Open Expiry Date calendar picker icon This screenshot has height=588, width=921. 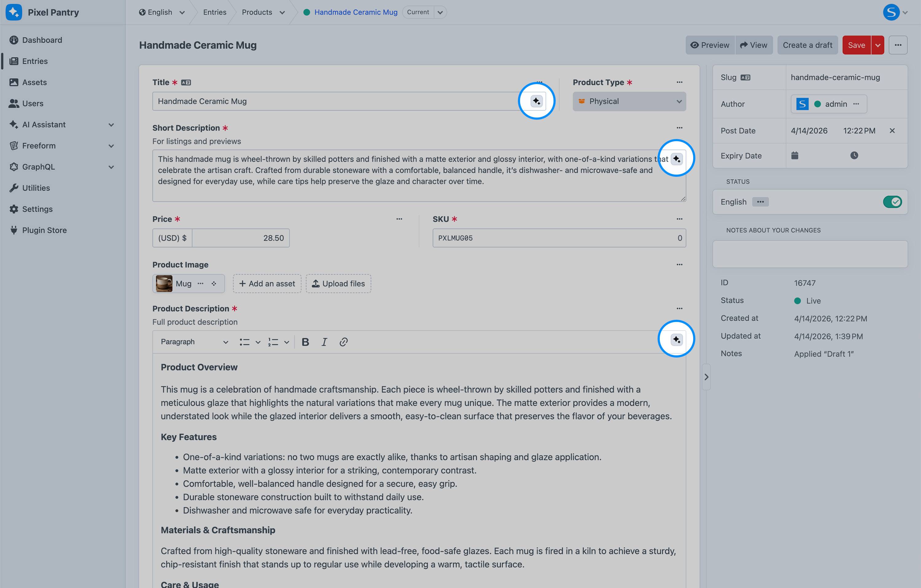point(795,156)
